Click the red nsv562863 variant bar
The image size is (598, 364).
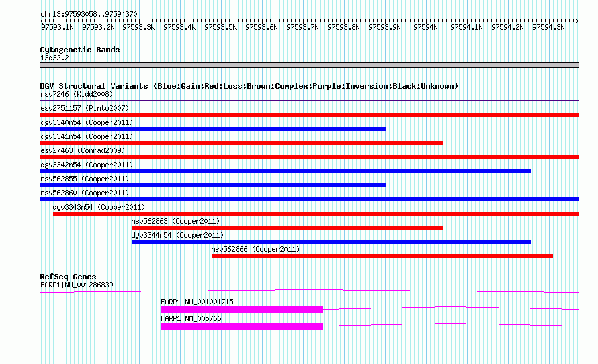point(288,228)
